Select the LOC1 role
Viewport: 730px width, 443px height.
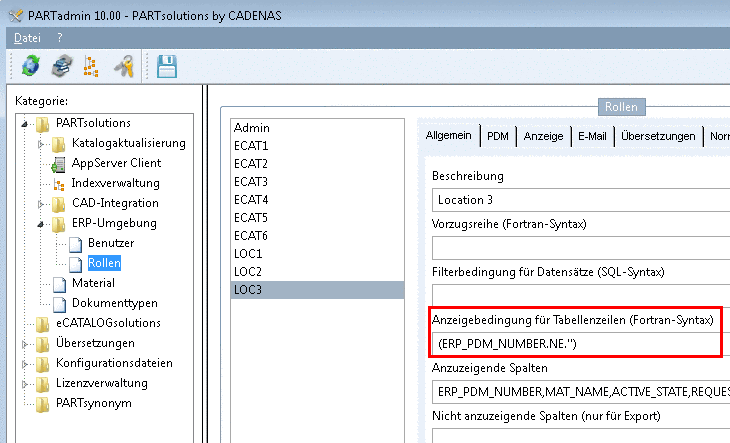point(317,254)
